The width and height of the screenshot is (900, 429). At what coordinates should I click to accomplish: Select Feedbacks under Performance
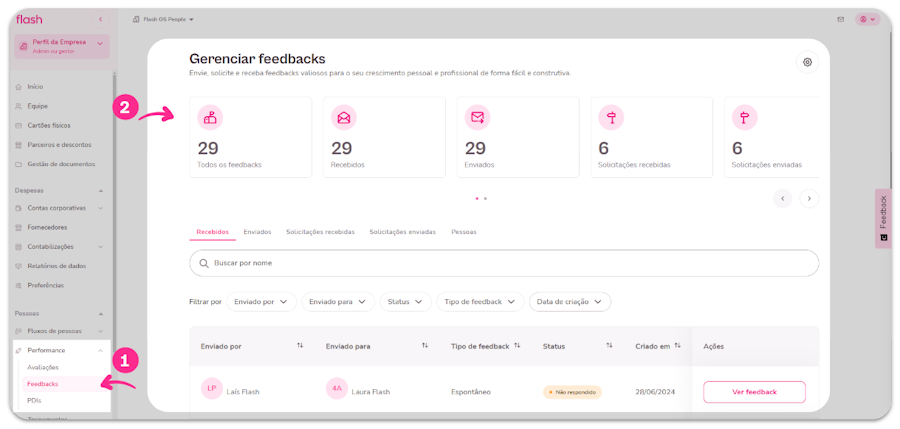click(42, 384)
